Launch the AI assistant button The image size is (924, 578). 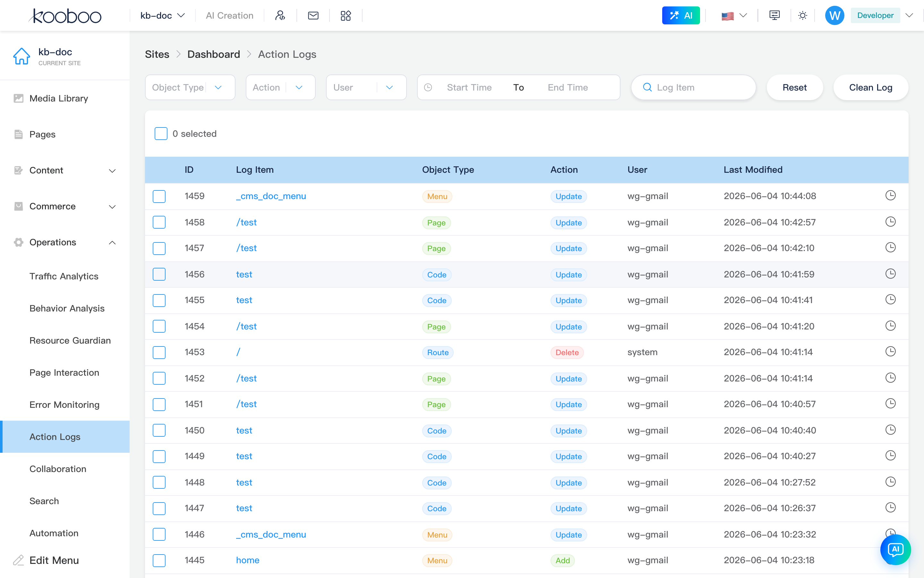[x=681, y=15]
